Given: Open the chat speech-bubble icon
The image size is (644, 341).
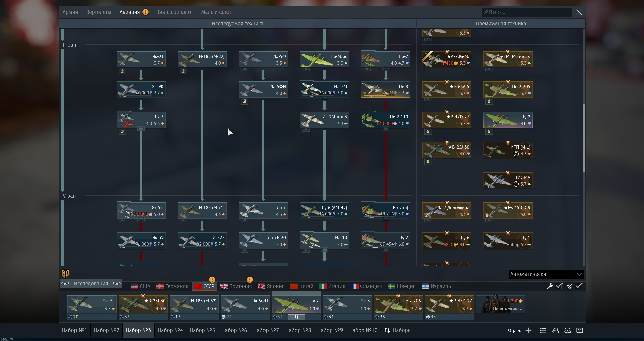Looking at the screenshot, I should (567, 330).
